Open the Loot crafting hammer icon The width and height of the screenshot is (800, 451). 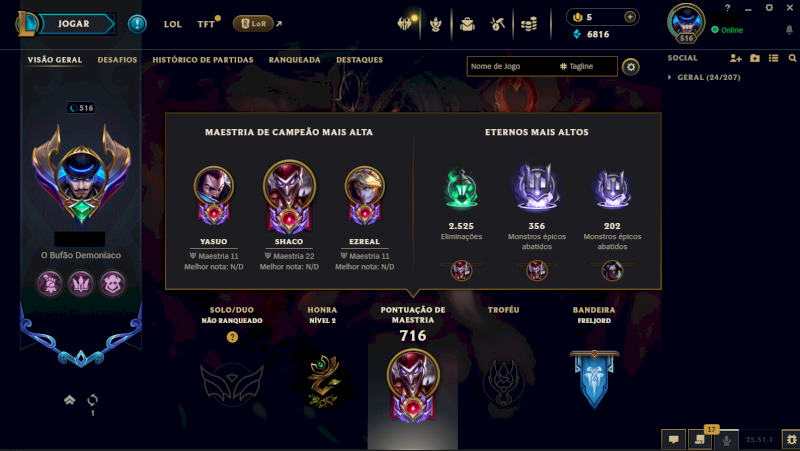tap(497, 23)
